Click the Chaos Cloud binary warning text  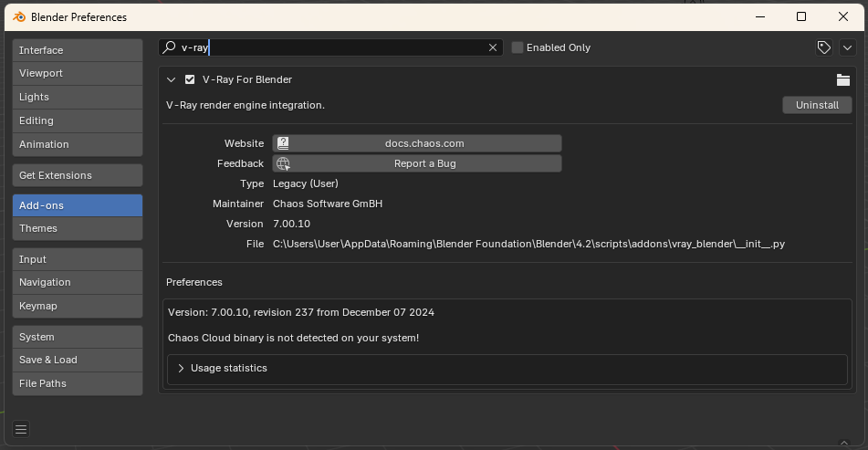pyautogui.click(x=293, y=338)
